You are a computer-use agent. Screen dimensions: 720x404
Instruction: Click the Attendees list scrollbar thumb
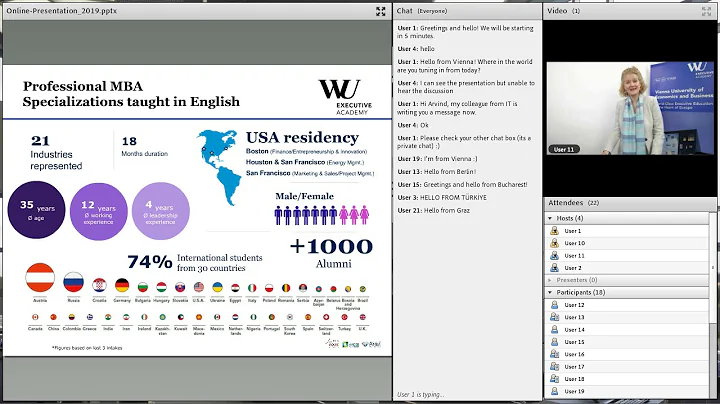coord(713,268)
